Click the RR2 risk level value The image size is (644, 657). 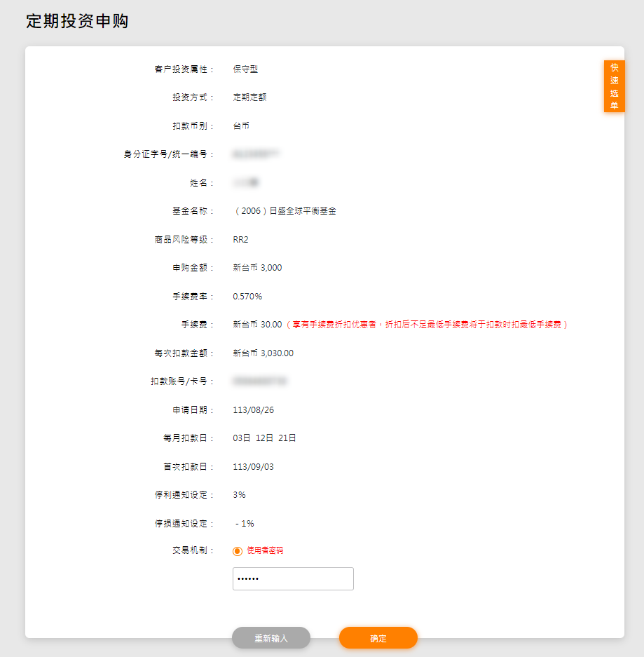pos(240,240)
